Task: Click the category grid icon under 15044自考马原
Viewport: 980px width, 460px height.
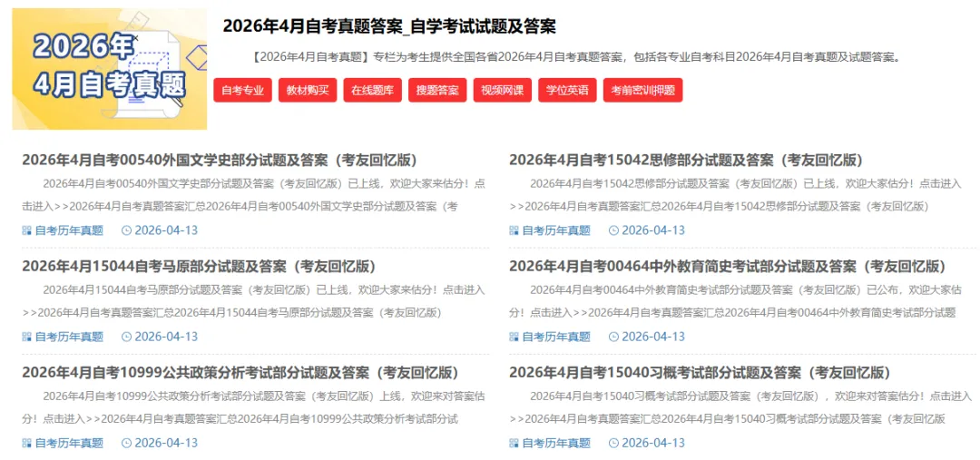Action: click(x=26, y=337)
